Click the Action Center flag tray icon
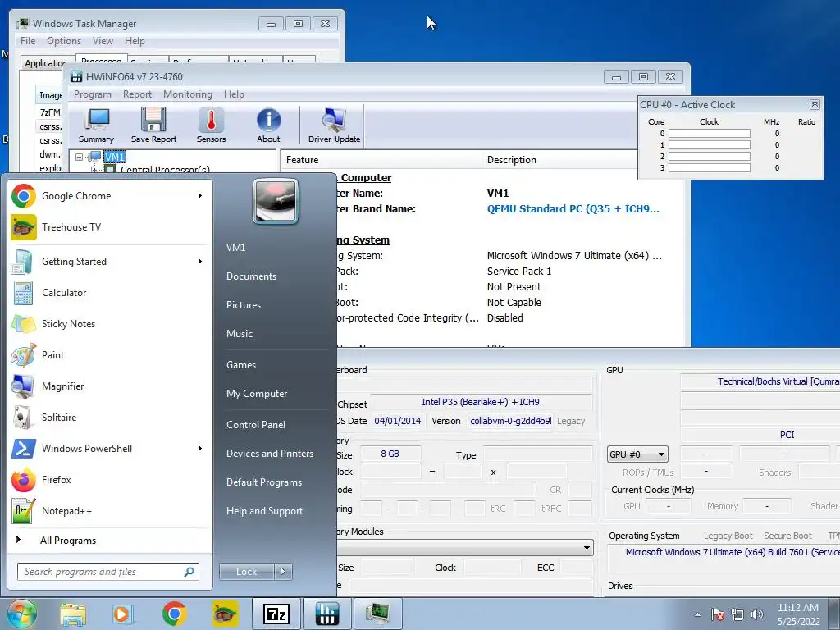840x630 pixels. coord(718,614)
